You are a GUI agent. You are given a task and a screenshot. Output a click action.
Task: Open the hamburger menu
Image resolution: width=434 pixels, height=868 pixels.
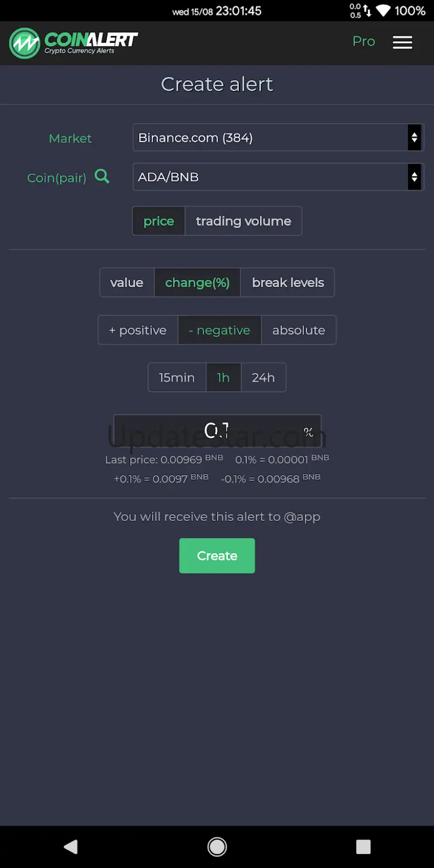click(402, 42)
